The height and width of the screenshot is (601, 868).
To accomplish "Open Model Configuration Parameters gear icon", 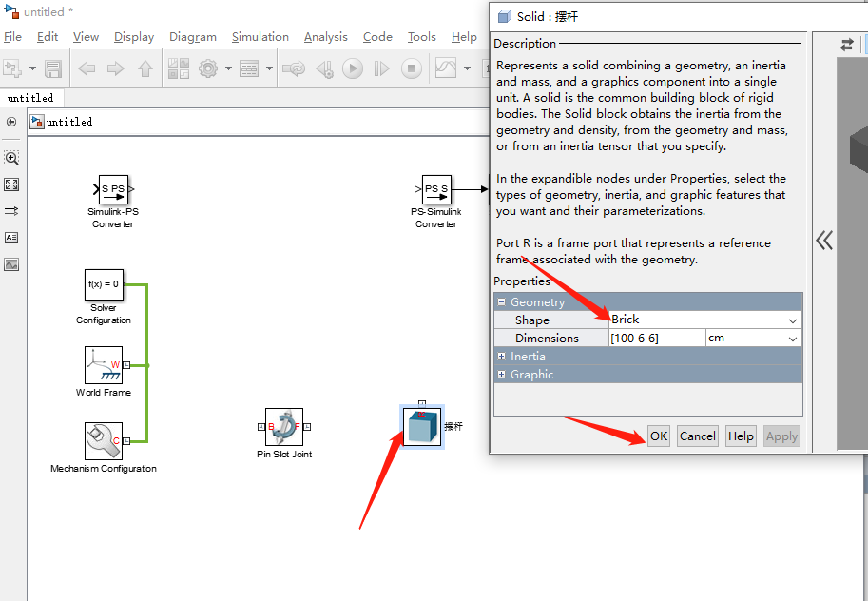I will [208, 68].
